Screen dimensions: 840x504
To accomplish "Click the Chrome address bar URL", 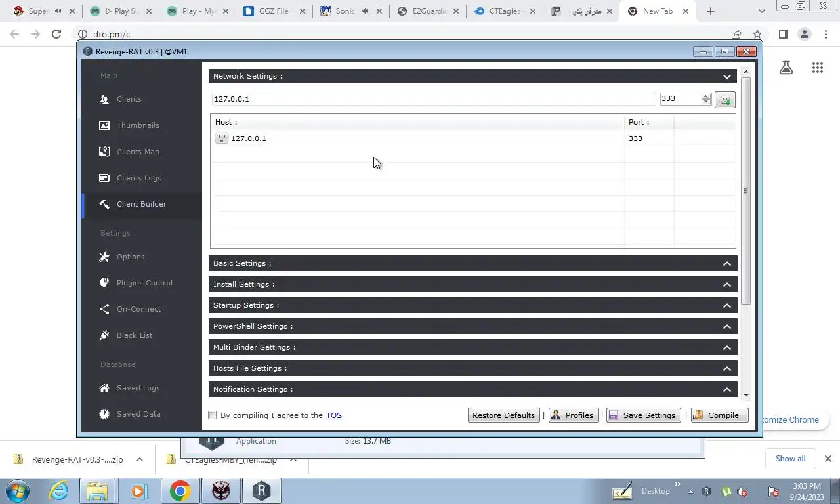I will click(112, 34).
